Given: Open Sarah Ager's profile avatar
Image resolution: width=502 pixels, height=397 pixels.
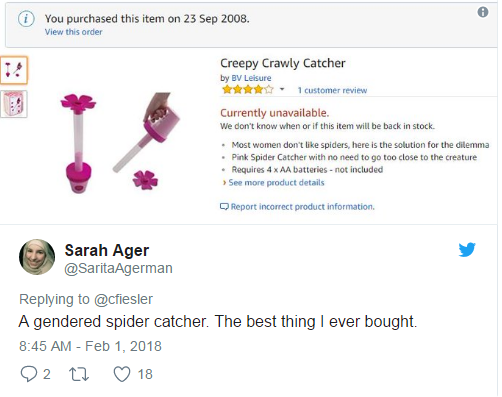Looking at the screenshot, I should tap(37, 257).
